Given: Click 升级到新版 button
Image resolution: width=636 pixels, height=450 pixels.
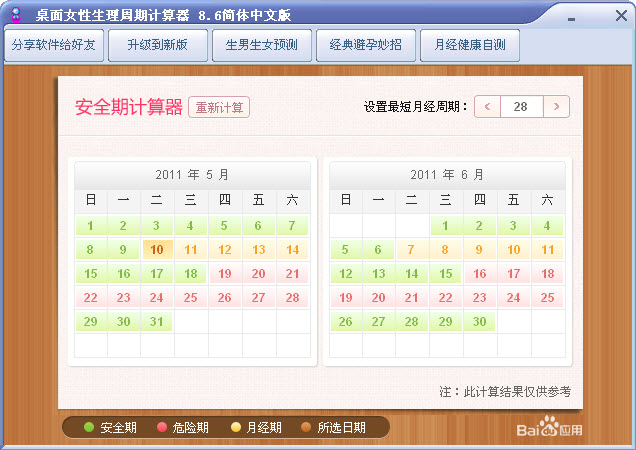Looking at the screenshot, I should (x=158, y=45).
